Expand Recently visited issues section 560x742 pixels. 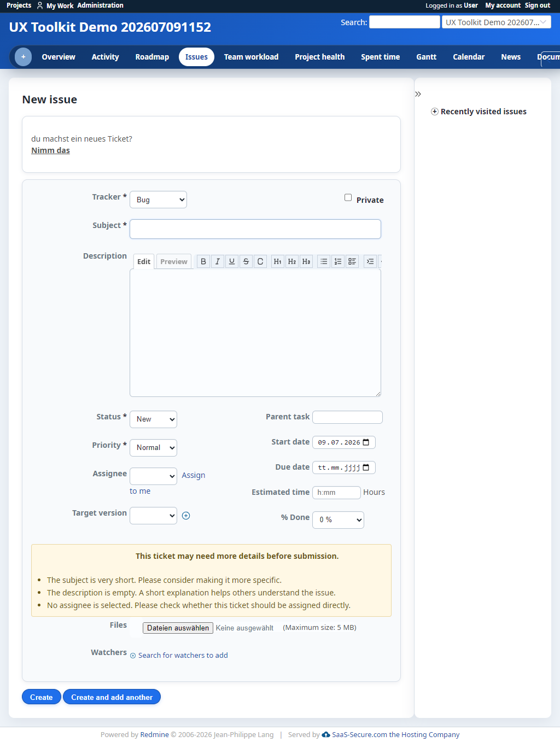(x=479, y=112)
